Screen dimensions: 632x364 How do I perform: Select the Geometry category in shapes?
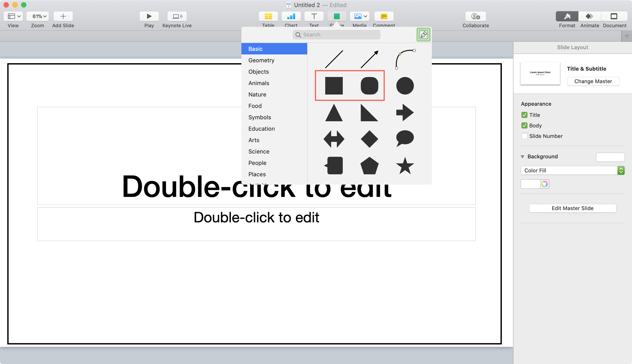[x=261, y=60]
